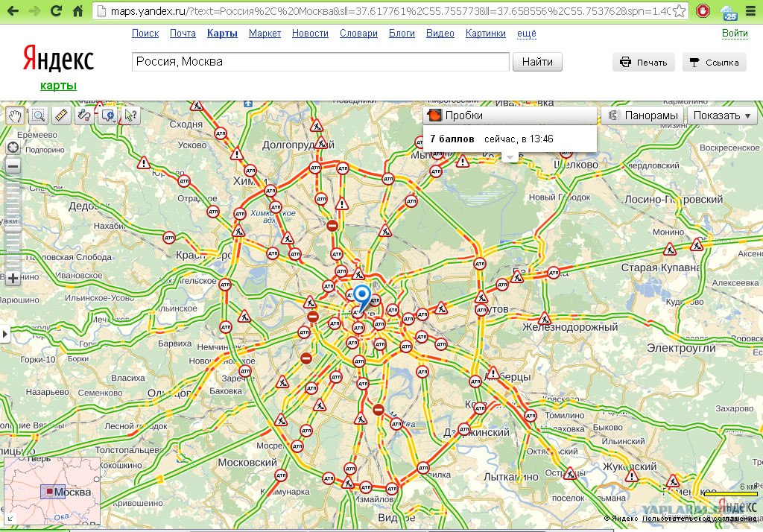Open the Почта navigation link

pos(183,33)
